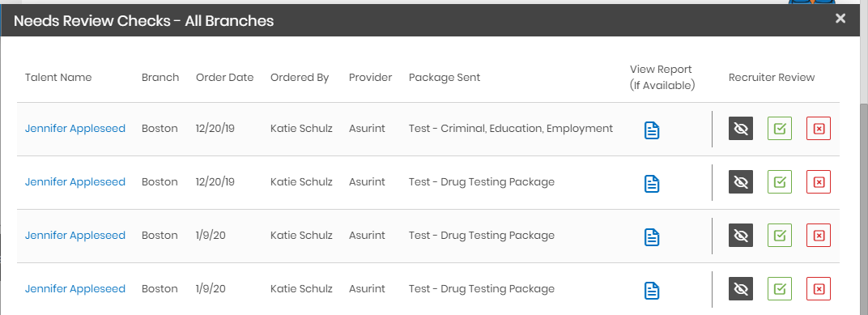
Task: View report icon in third row
Action: (x=652, y=237)
